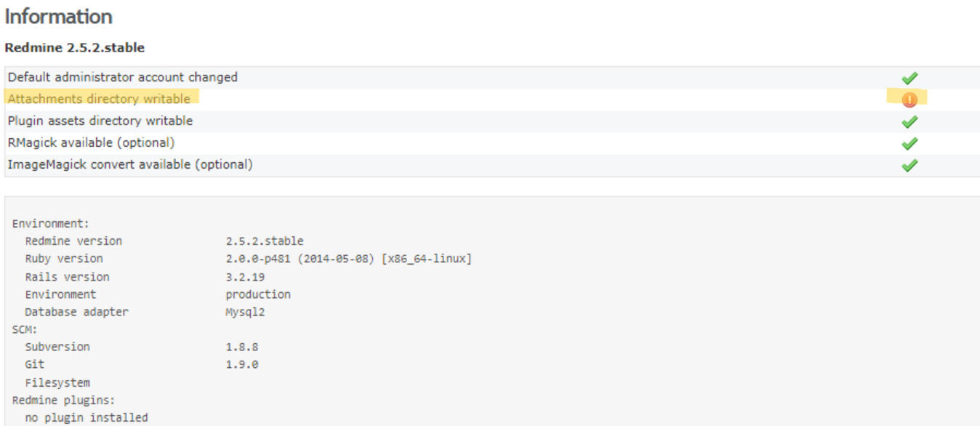Click the green checkmark for RMagick available
The width and height of the screenshot is (980, 426).
coord(909,143)
